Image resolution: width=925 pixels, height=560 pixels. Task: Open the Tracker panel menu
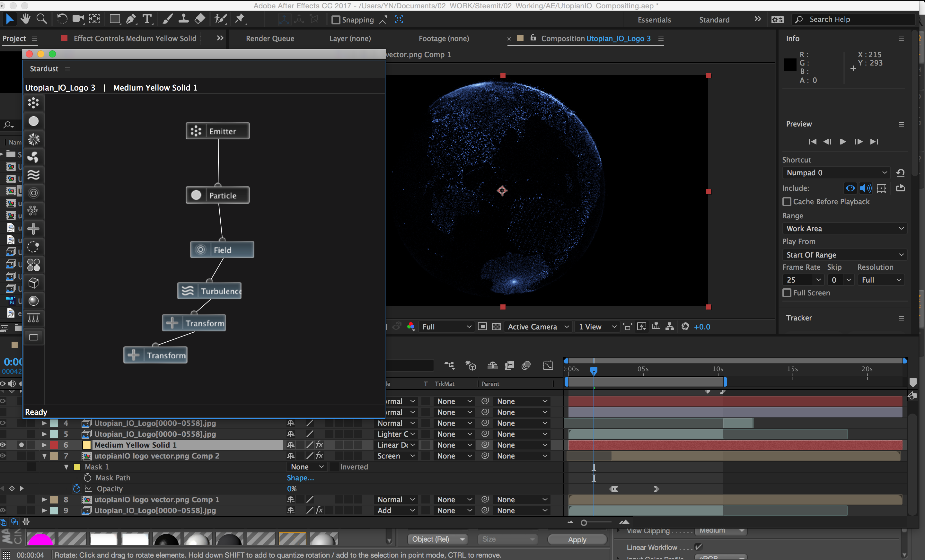coord(901,318)
